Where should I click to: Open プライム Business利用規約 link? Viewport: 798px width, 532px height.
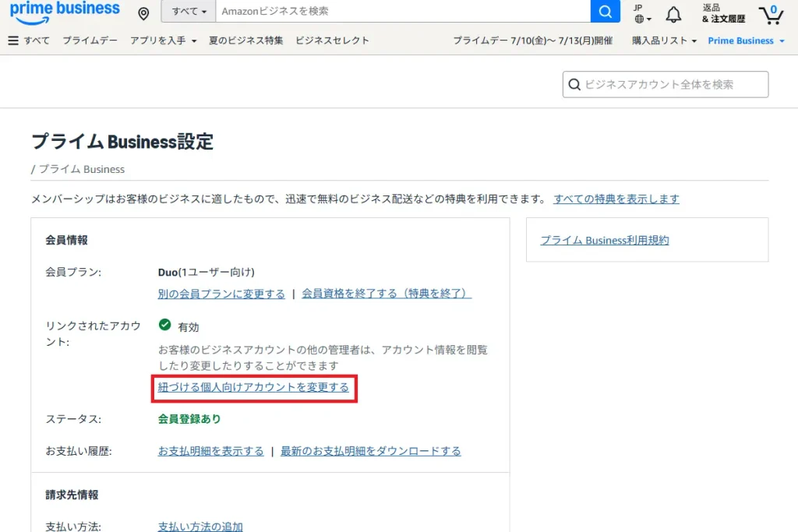click(605, 240)
